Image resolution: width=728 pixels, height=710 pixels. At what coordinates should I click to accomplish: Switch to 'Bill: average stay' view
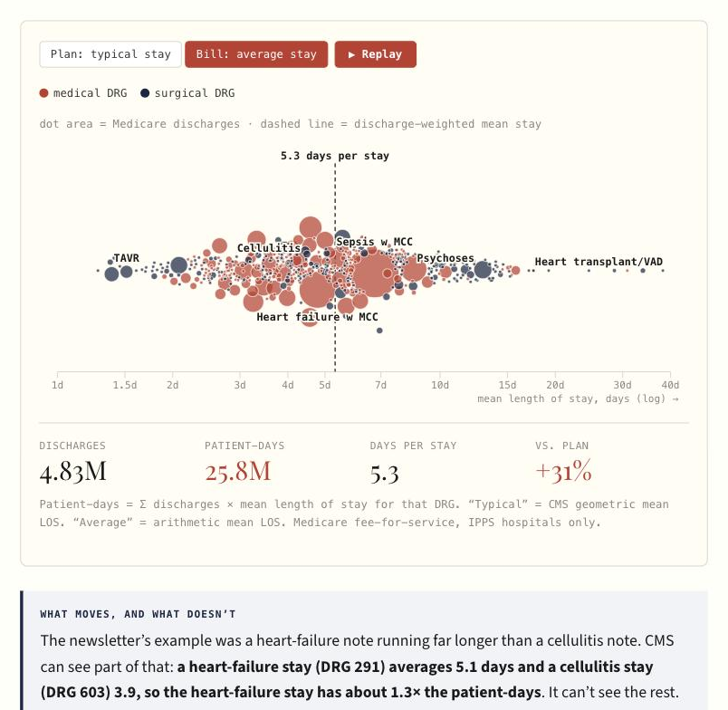[x=256, y=54]
